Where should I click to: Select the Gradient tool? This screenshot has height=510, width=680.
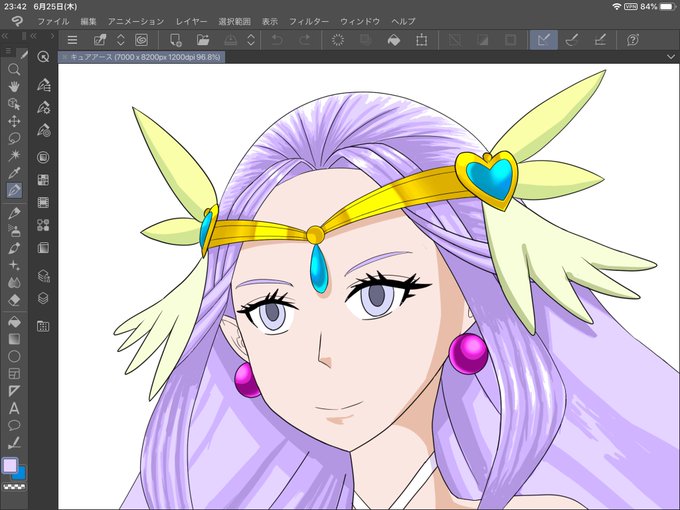(x=14, y=339)
